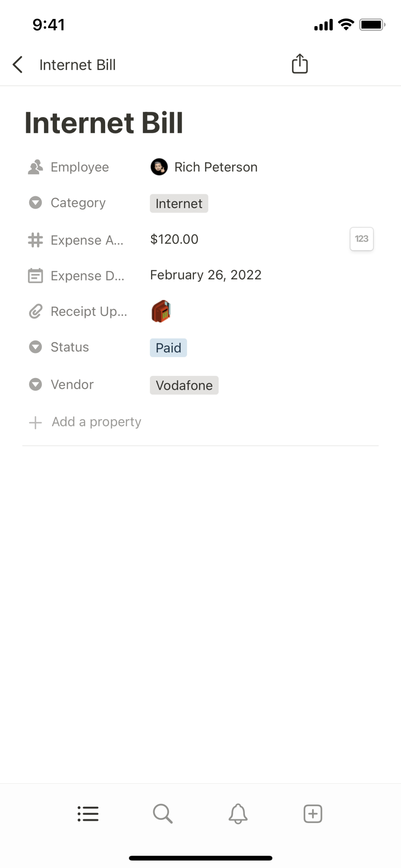The width and height of the screenshot is (401, 868).
Task: Open notifications bell icon
Action: click(238, 813)
